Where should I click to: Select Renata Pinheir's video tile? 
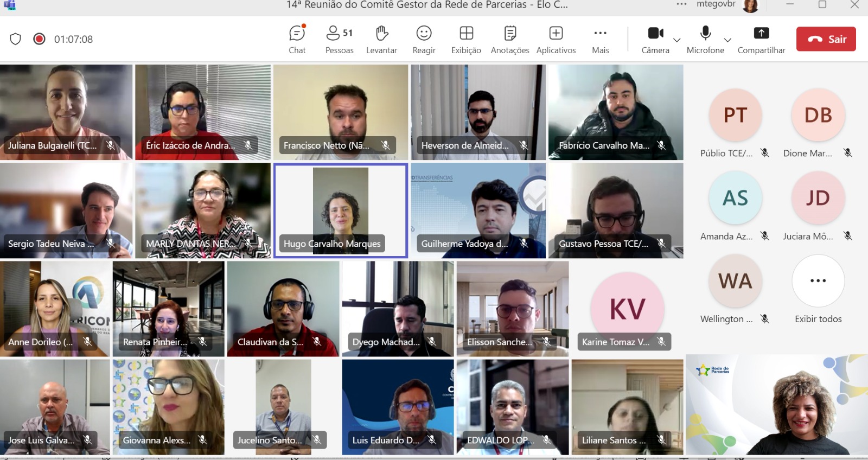(169, 309)
